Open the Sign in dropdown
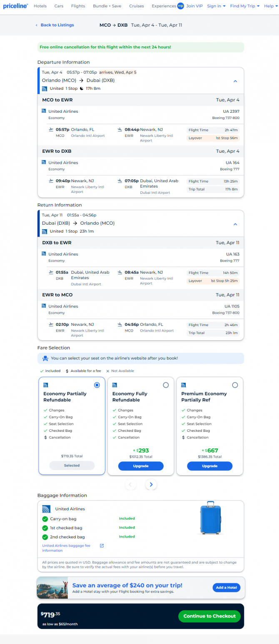 tap(217, 6)
